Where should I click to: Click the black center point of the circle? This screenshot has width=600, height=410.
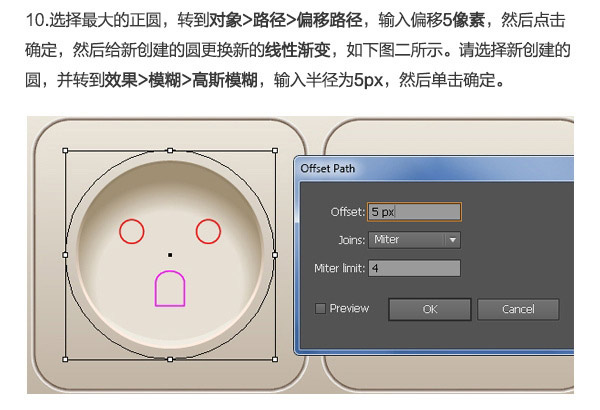tap(170, 255)
